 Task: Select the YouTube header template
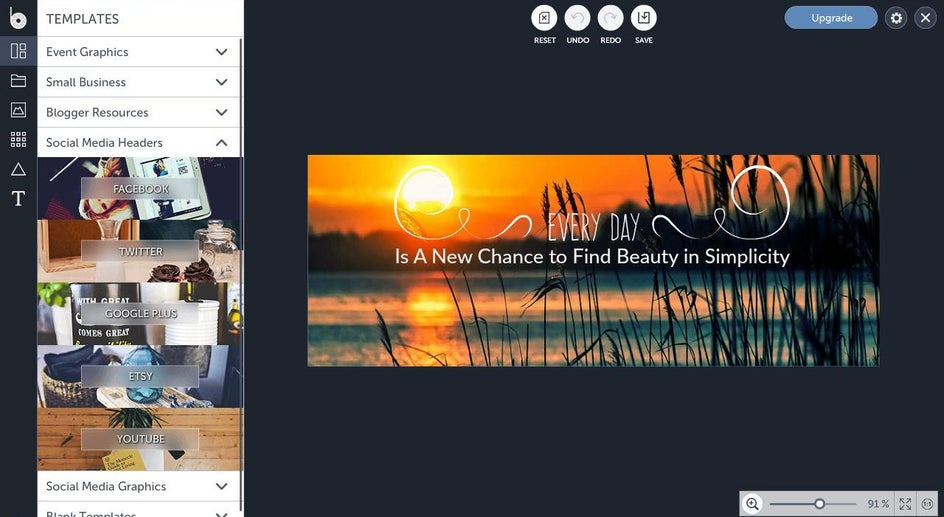(x=140, y=439)
